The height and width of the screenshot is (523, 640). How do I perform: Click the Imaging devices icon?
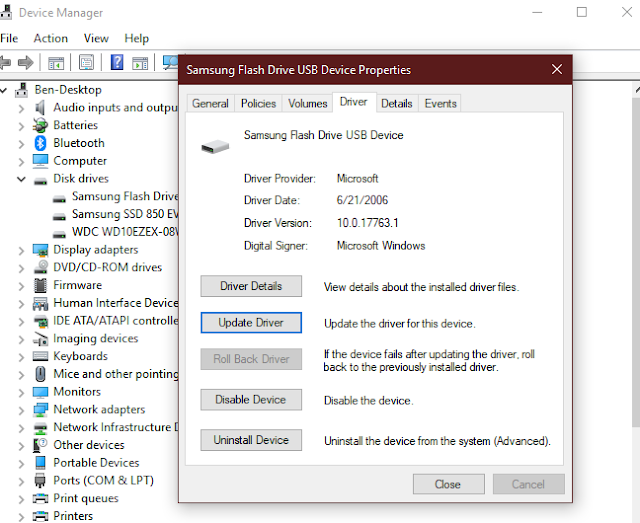(x=40, y=338)
